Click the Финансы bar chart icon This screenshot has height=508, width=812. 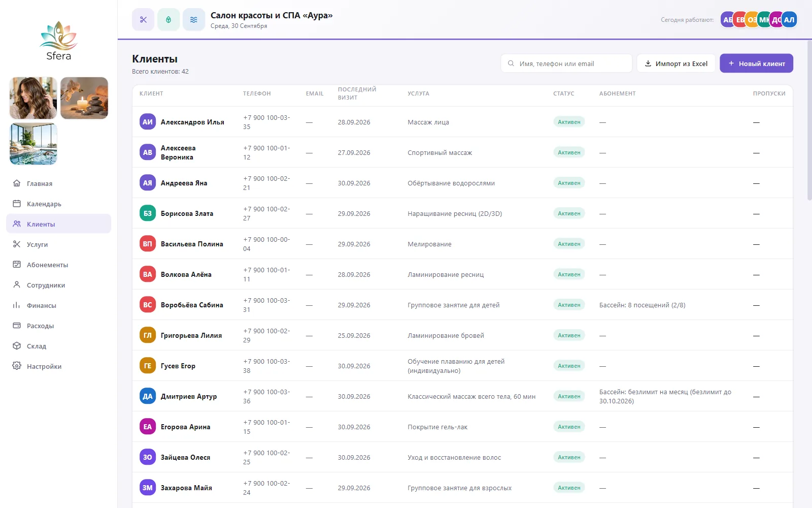coord(17,305)
